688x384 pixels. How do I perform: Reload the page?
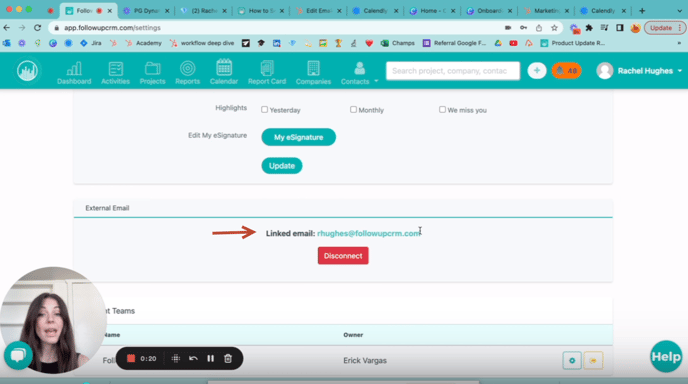pos(37,28)
